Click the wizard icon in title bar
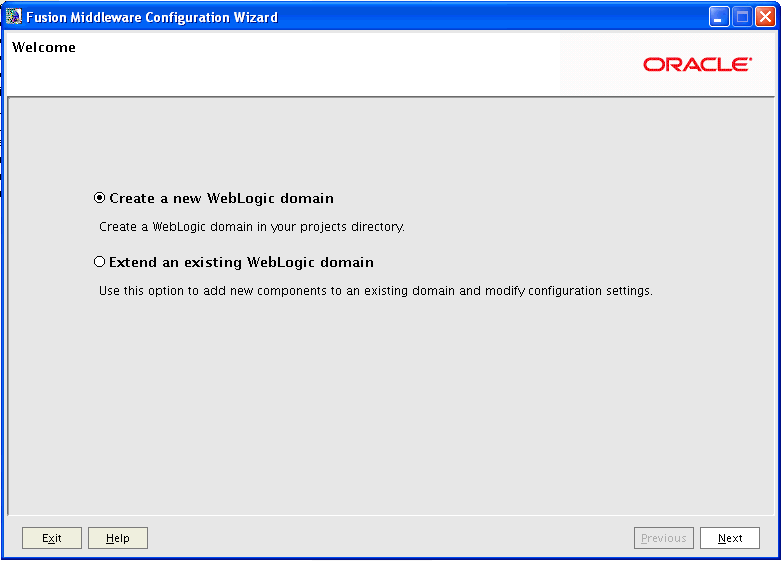 (13, 16)
